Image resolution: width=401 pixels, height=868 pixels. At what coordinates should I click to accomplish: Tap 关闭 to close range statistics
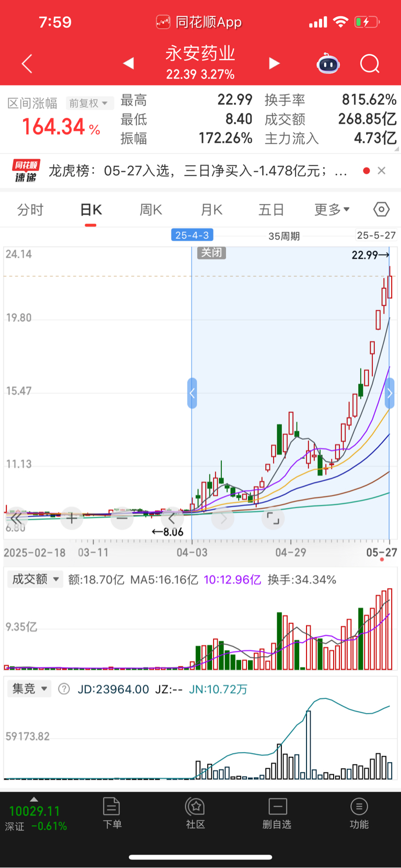[x=211, y=253]
